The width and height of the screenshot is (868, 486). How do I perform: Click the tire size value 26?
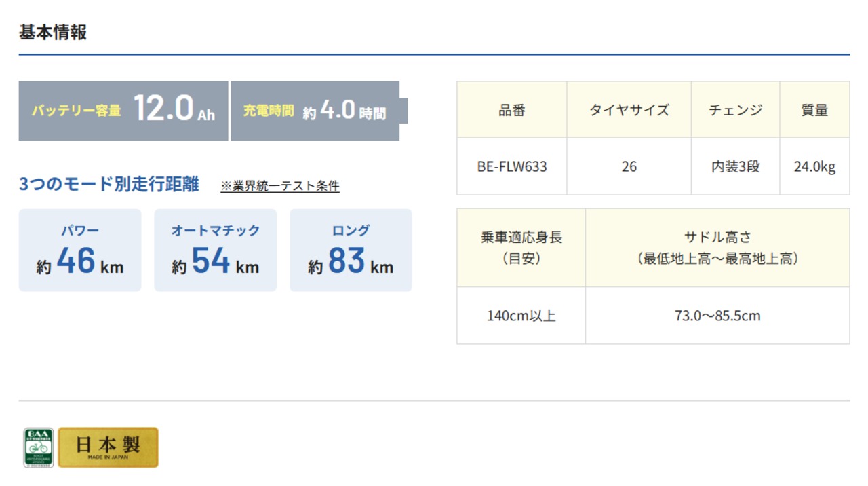pyautogui.click(x=629, y=167)
